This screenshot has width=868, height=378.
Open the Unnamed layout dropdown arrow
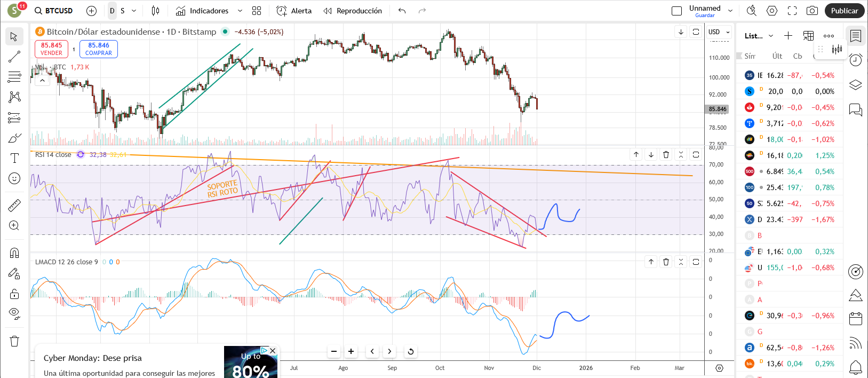click(730, 11)
